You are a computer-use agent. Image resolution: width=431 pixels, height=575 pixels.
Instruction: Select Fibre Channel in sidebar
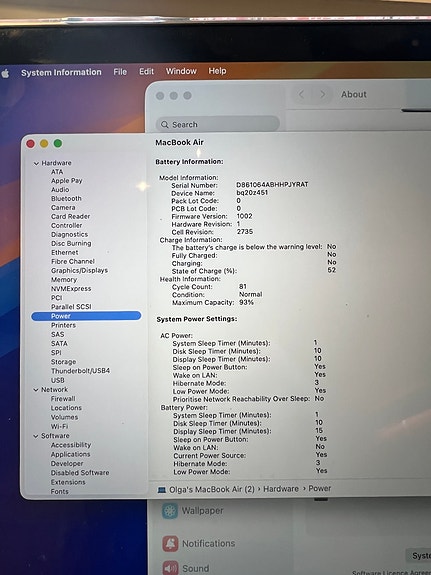tap(73, 261)
